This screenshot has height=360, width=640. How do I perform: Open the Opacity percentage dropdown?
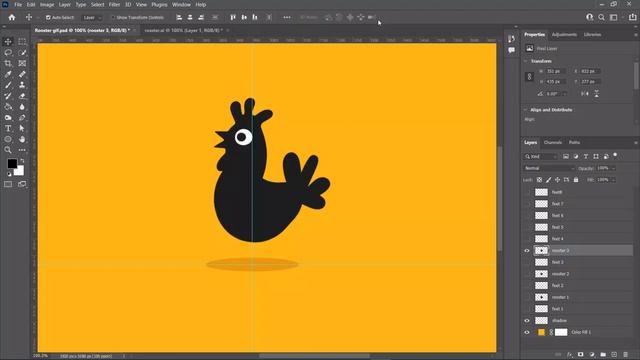pos(613,168)
